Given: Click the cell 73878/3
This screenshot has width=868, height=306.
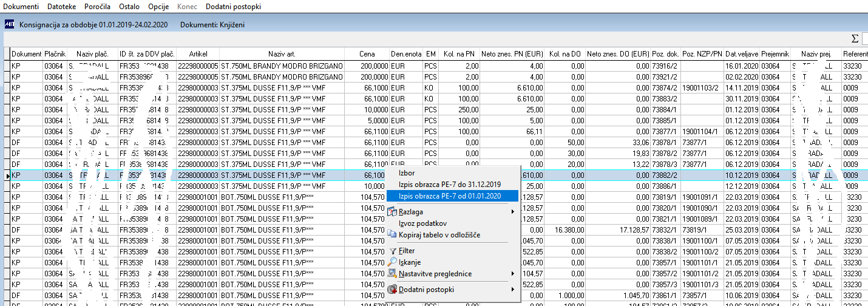Looking at the screenshot, I should (665, 164).
